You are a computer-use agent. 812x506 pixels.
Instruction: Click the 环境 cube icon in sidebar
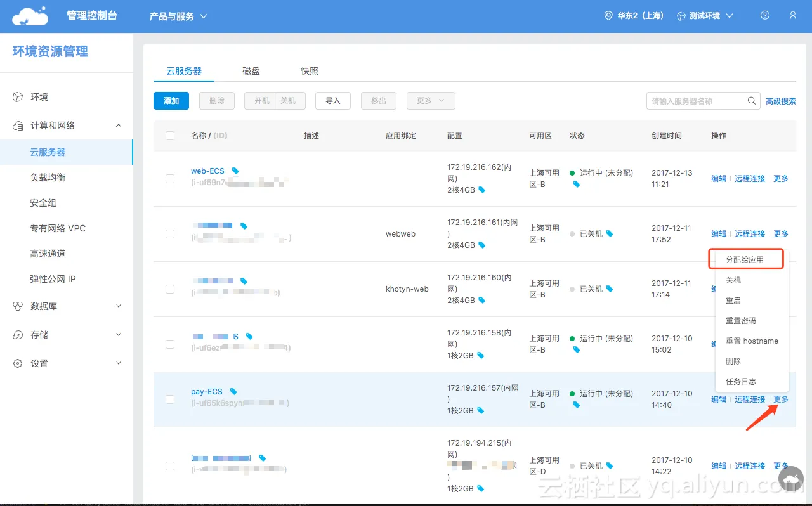(x=18, y=97)
